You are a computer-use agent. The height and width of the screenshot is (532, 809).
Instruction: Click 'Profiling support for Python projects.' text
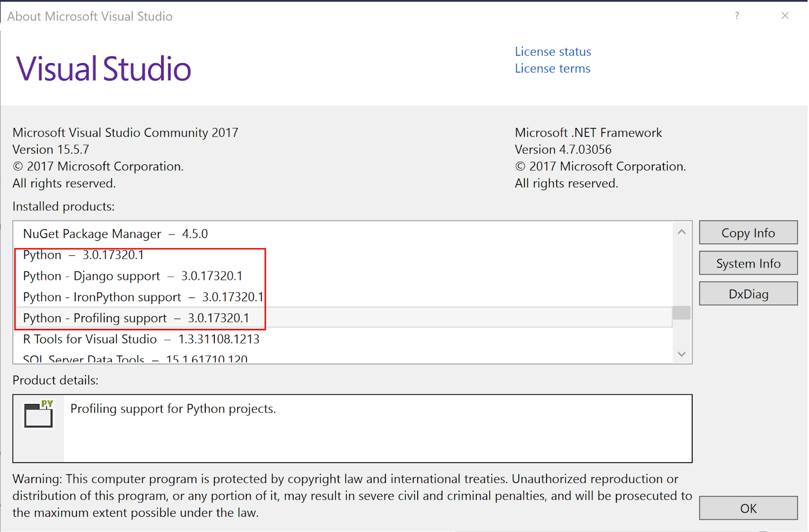pyautogui.click(x=173, y=409)
